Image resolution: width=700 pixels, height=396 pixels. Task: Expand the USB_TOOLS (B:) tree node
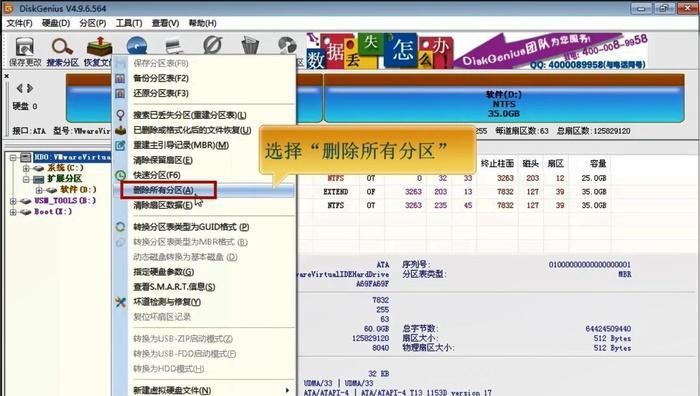point(13,201)
